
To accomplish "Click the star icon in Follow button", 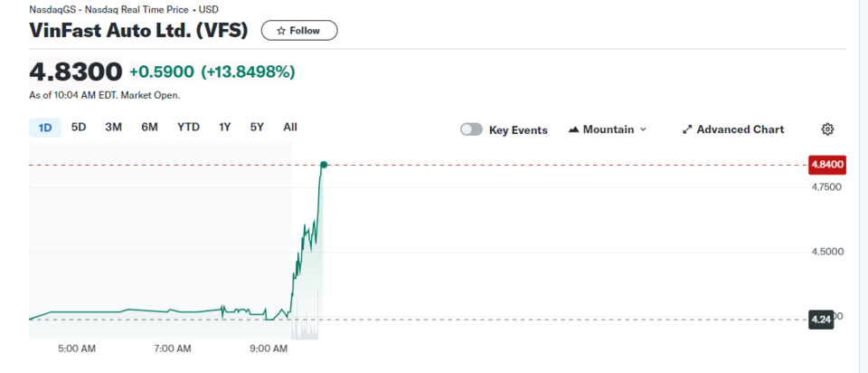I will pyautogui.click(x=281, y=31).
